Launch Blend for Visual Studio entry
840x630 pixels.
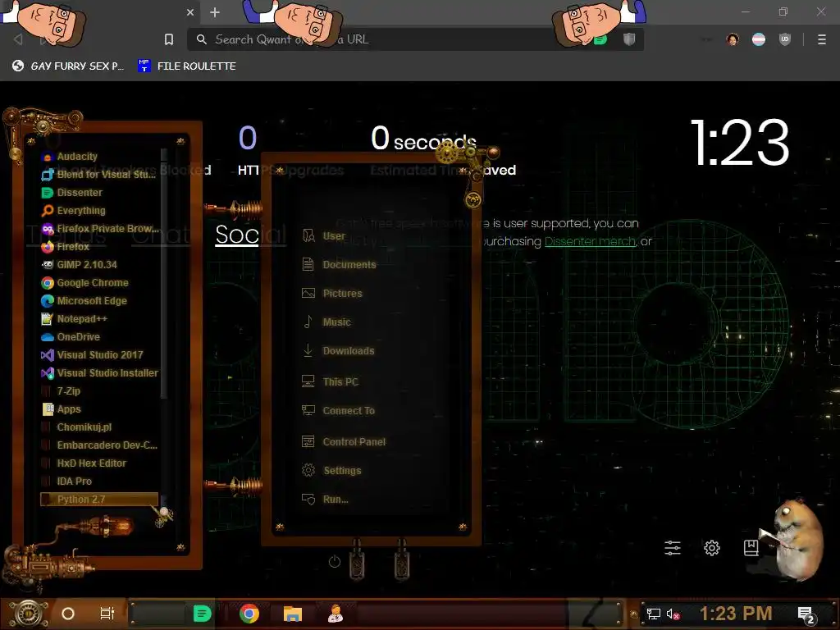pos(99,175)
